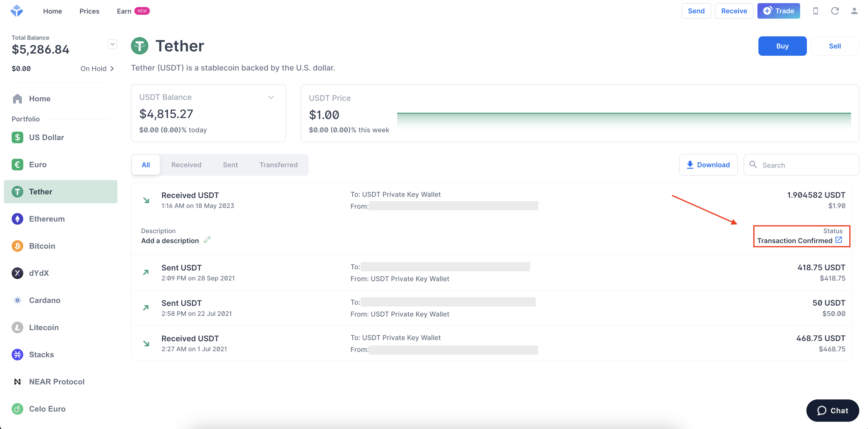Screen dimensions: 868x429
Task: Select the Received transactions tab
Action: click(x=186, y=164)
